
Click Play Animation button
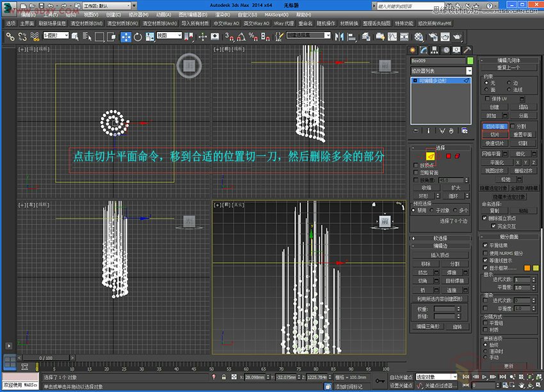[484, 377]
